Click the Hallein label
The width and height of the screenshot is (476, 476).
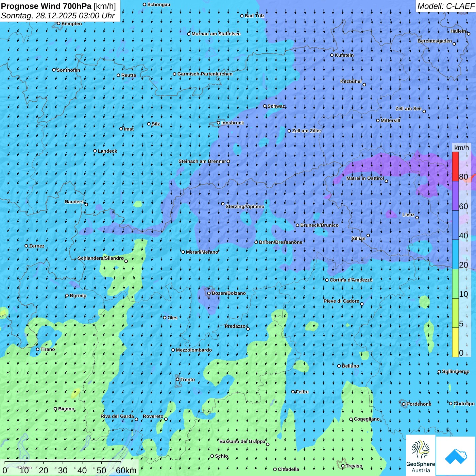458,31
